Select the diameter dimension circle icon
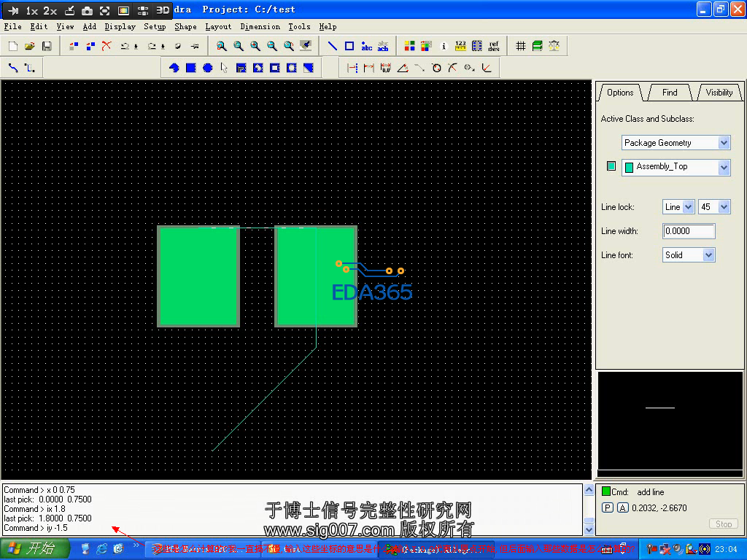Screen dimensions: 747x560 click(x=436, y=68)
